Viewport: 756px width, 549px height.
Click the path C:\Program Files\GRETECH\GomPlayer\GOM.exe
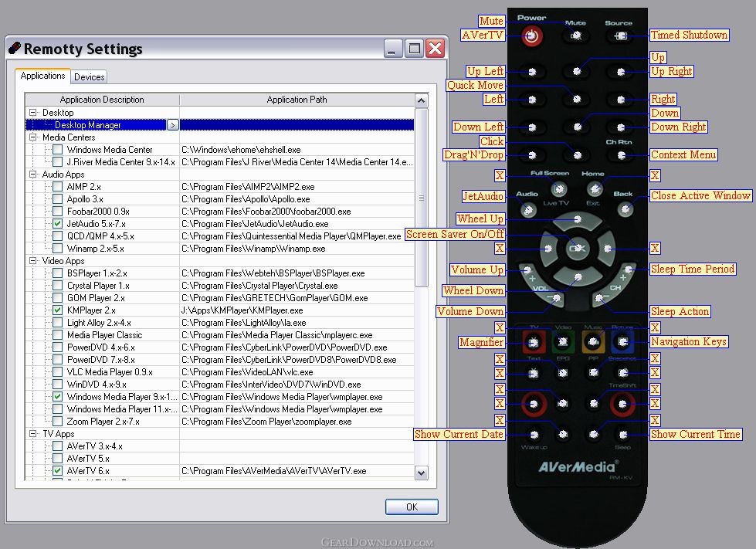click(274, 298)
